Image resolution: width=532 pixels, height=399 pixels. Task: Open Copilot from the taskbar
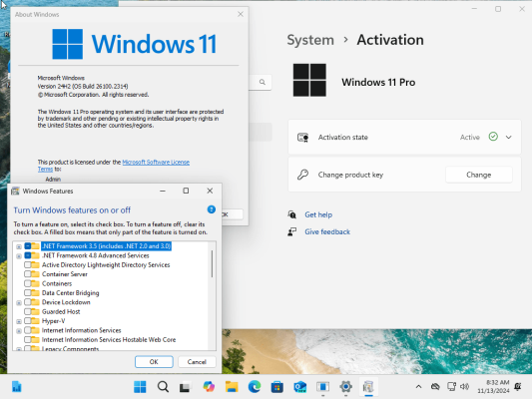209,387
